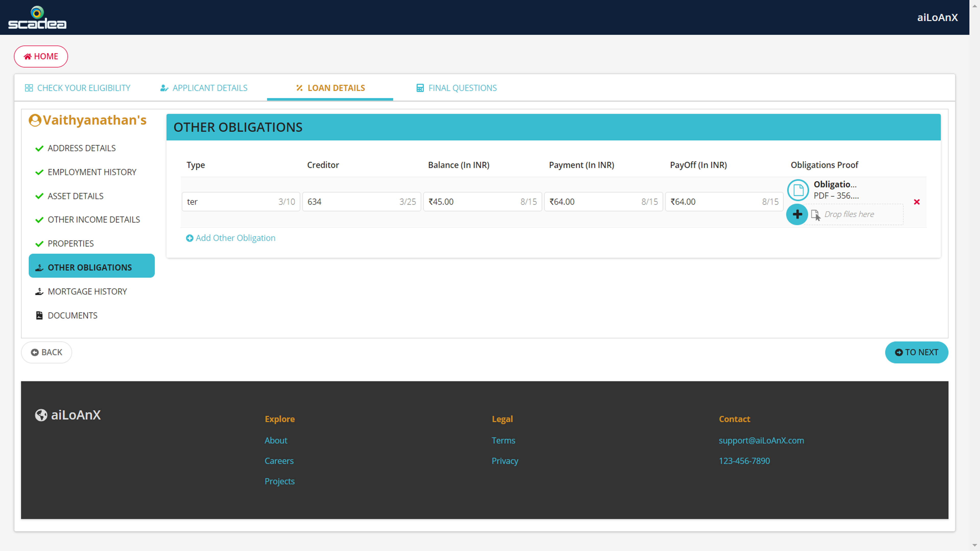This screenshot has width=980, height=551.
Task: Open Address Details section
Action: pyautogui.click(x=81, y=148)
